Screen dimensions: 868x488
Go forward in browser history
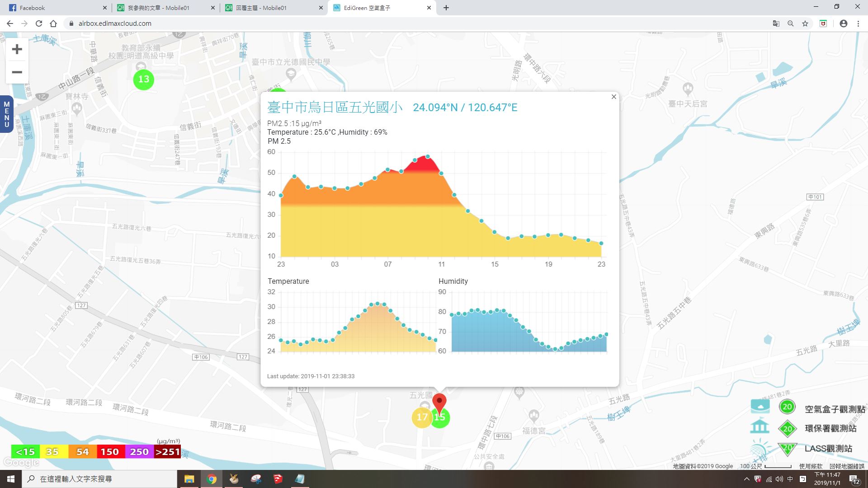(24, 23)
